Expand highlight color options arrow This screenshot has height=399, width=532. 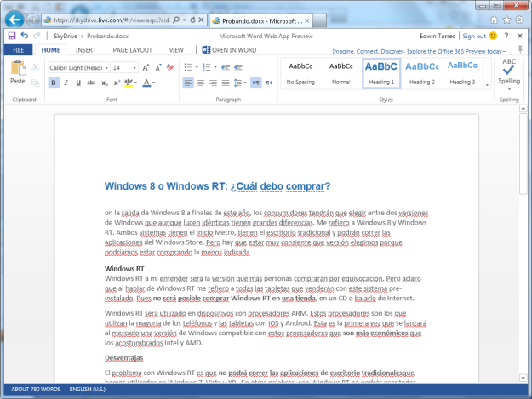click(x=135, y=83)
